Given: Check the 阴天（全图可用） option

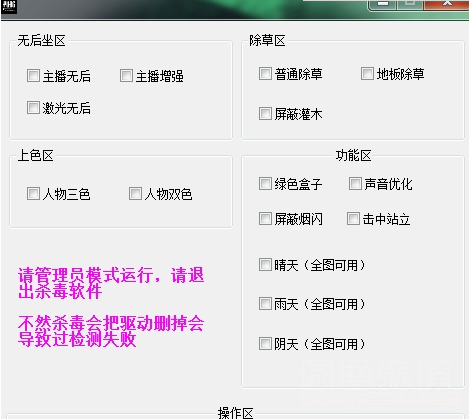Looking at the screenshot, I should click(265, 344).
